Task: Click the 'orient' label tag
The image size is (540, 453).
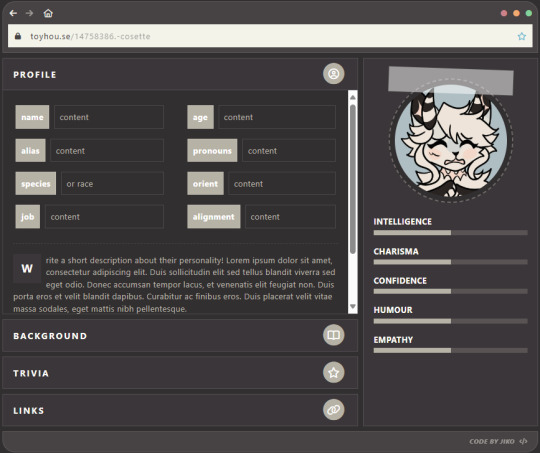Action: point(206,184)
